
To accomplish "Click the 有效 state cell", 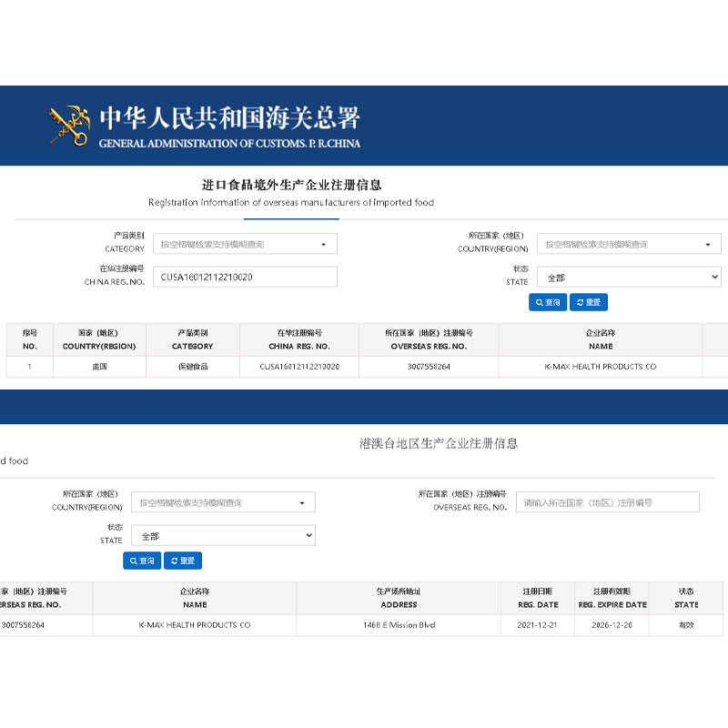I will point(686,625).
